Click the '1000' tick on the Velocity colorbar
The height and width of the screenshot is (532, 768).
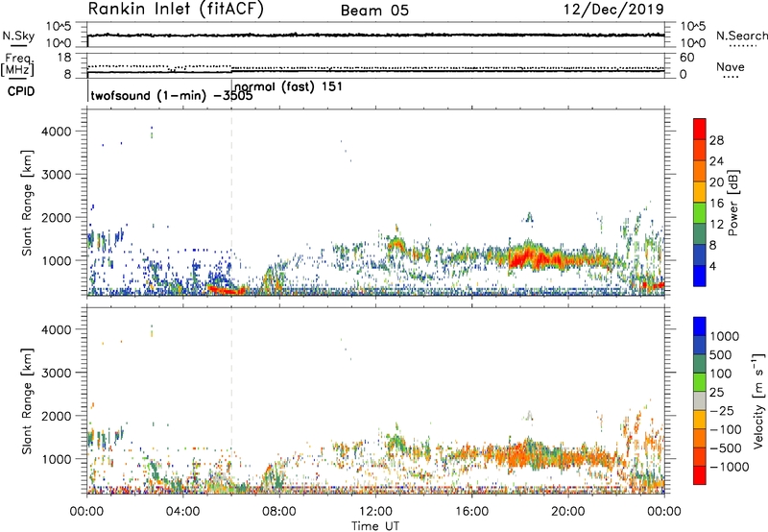tap(725, 336)
